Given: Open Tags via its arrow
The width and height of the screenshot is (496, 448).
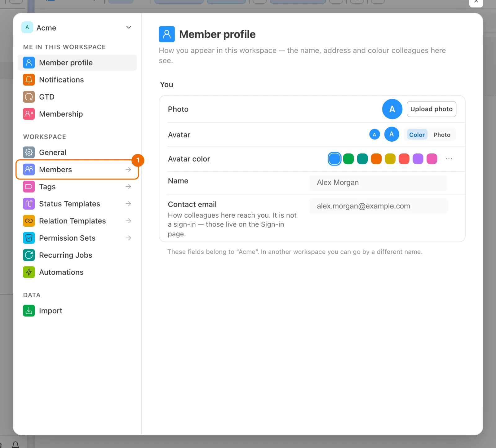Looking at the screenshot, I should coord(128,187).
